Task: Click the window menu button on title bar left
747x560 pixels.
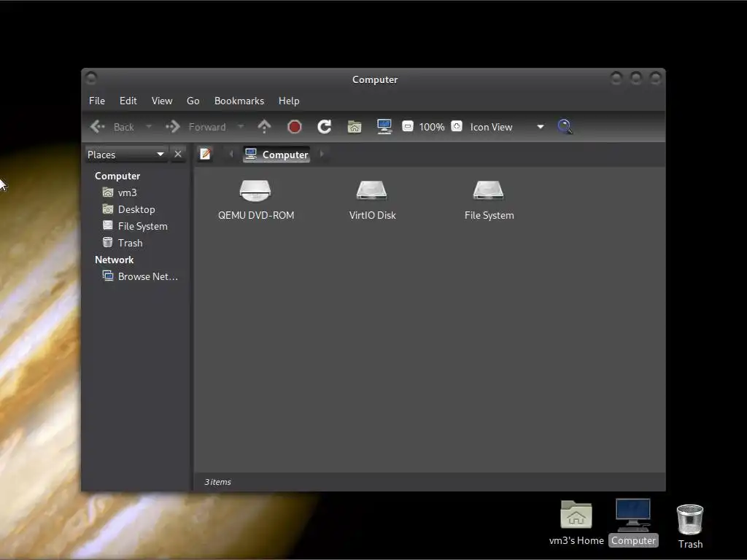Action: pyautogui.click(x=91, y=77)
